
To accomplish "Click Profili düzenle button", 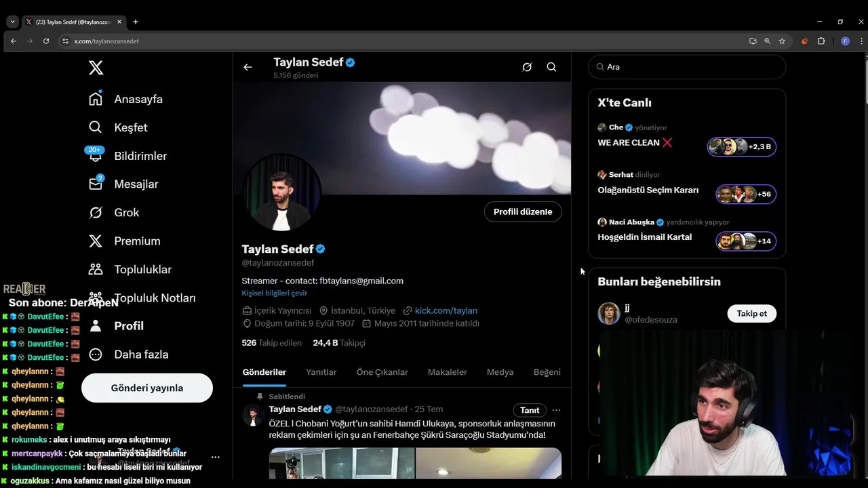I will click(x=523, y=211).
